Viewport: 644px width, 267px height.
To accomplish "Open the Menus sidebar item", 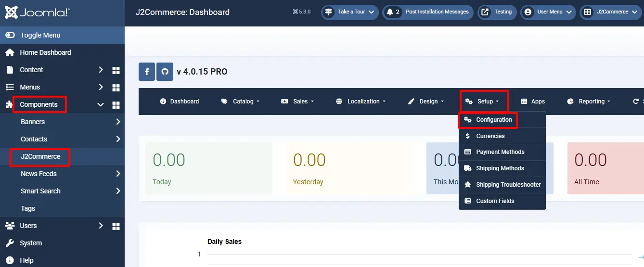I will [30, 87].
